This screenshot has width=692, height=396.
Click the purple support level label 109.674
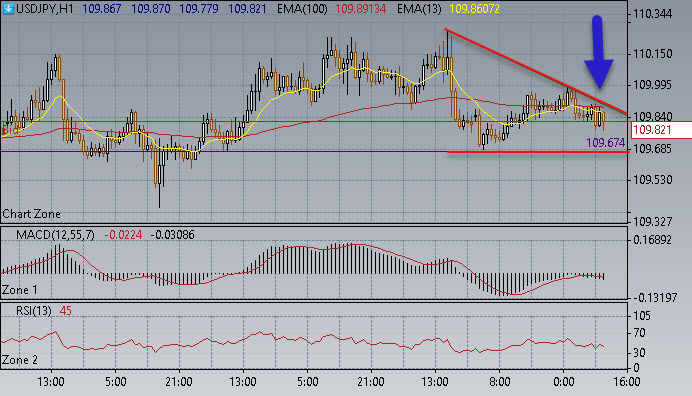pyautogui.click(x=606, y=143)
